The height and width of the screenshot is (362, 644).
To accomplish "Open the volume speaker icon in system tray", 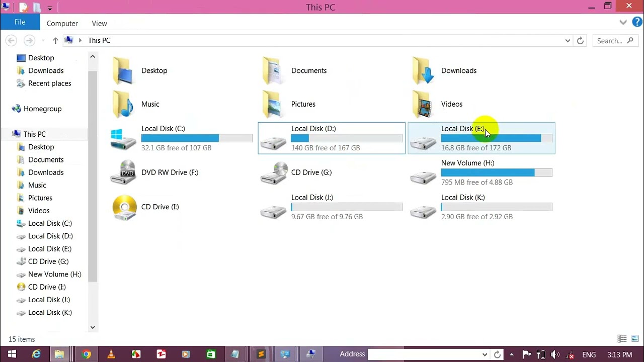I will pyautogui.click(x=555, y=354).
